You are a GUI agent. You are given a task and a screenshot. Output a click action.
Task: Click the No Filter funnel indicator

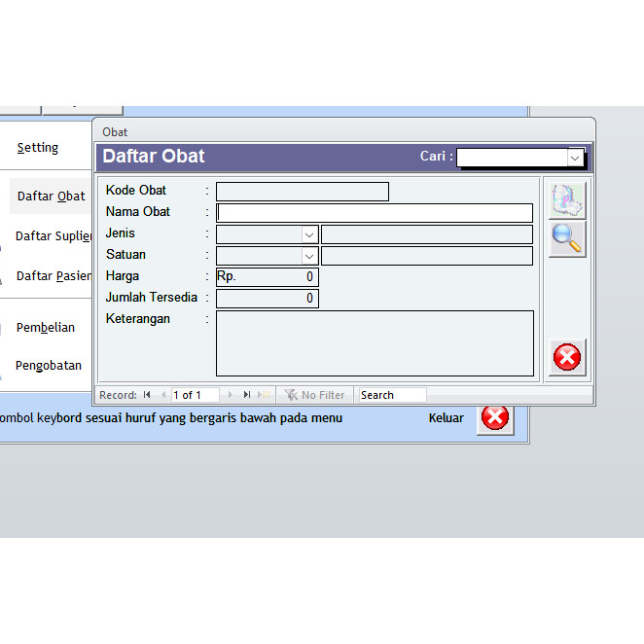point(314,395)
